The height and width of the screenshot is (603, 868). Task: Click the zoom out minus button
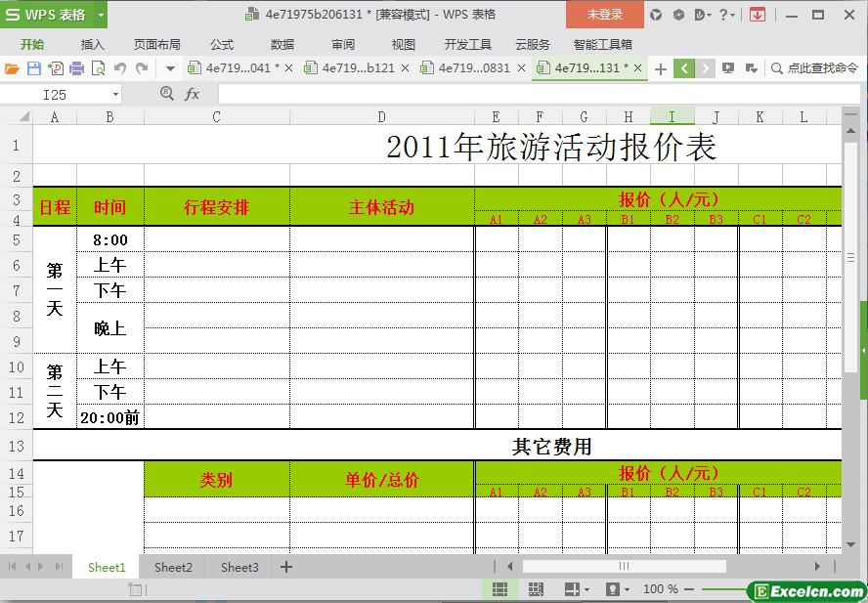(689, 589)
